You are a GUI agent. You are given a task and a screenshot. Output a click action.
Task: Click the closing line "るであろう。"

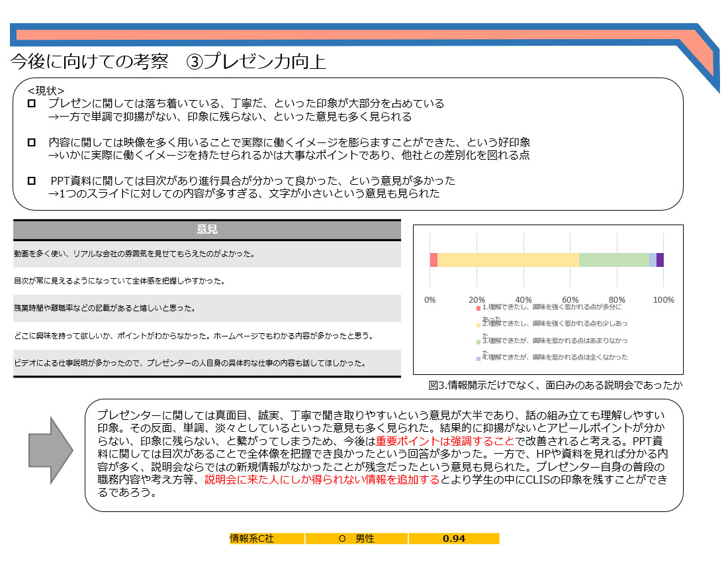(x=127, y=492)
